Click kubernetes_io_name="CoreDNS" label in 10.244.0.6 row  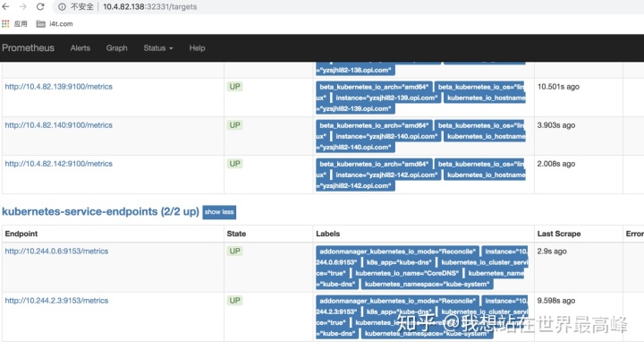coord(407,273)
